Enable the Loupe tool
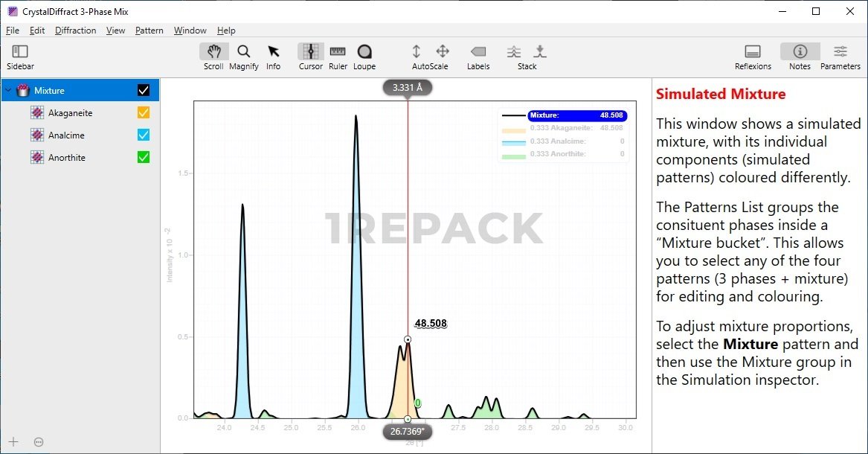 coord(364,52)
